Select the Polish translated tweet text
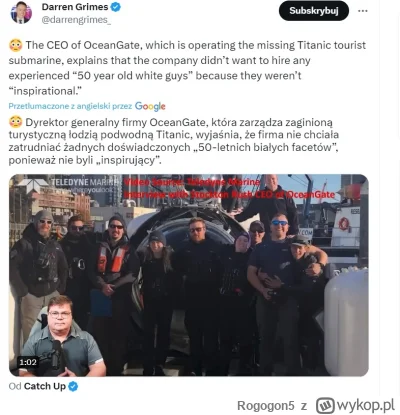 click(x=174, y=141)
